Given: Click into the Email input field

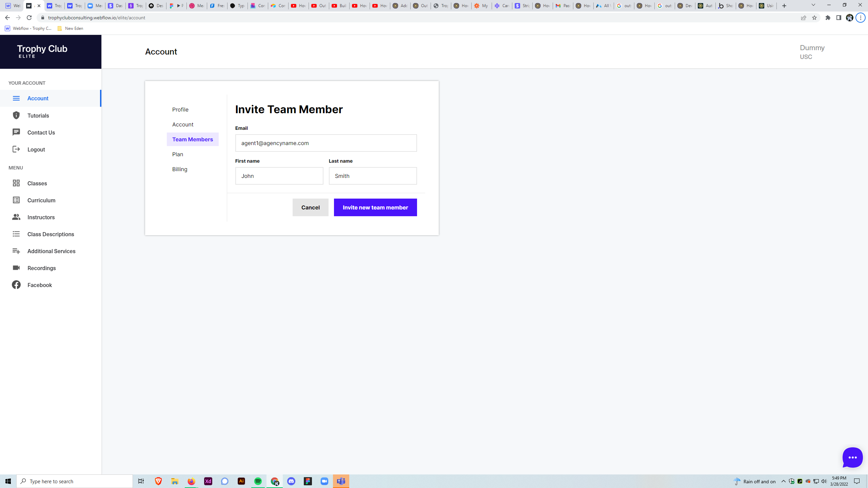Looking at the screenshot, I should (325, 143).
